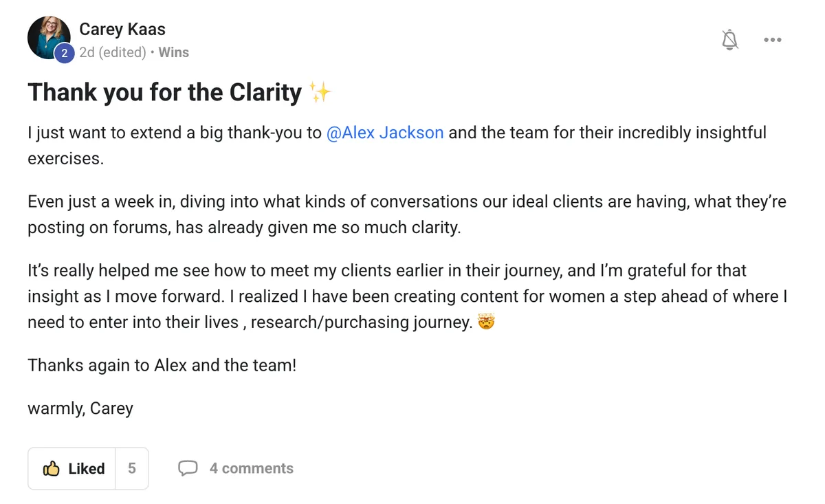View who liked by clicking the 5 count
Image resolution: width=825 pixels, height=504 pixels.
pyautogui.click(x=131, y=468)
